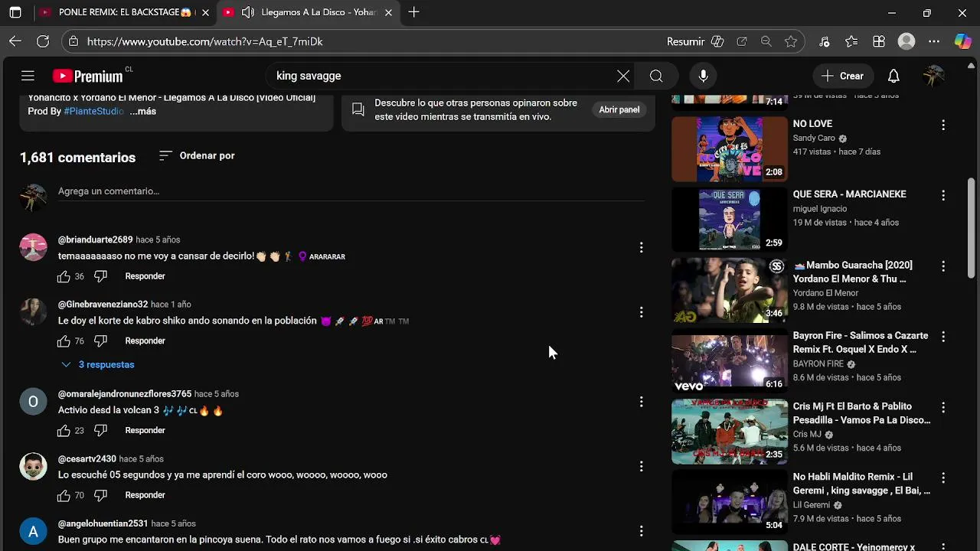Dislike the comment by @cesartv2430
The image size is (980, 551).
[100, 496]
